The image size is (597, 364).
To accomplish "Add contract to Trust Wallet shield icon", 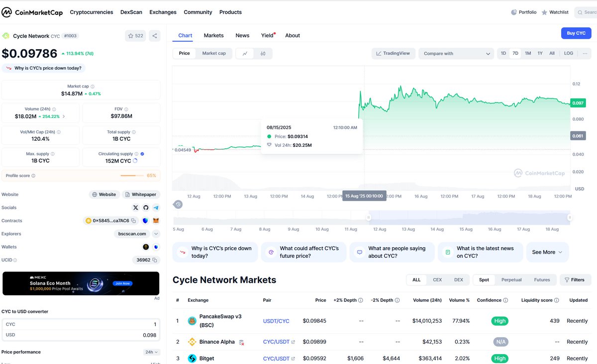I will coord(145,221).
